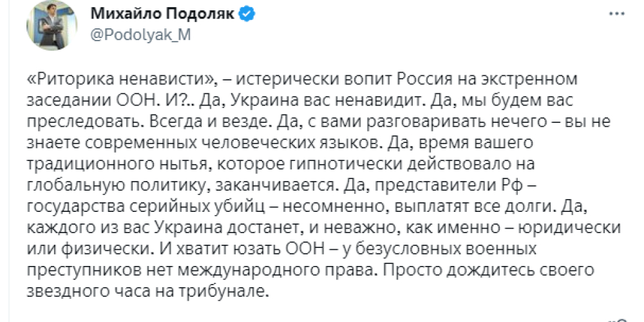Open the @Podolyak_M handle link
This screenshot has height=322, width=644.
(x=140, y=35)
